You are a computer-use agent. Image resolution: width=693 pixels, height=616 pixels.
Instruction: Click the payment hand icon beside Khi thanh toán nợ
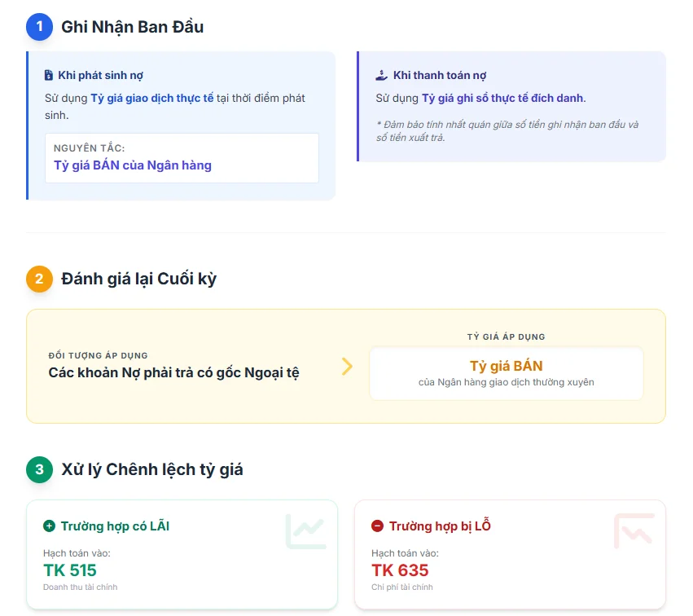coord(381,76)
